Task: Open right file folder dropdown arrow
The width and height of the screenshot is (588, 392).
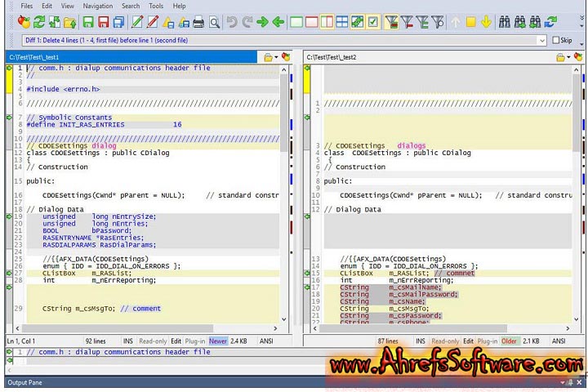Action: (x=570, y=57)
